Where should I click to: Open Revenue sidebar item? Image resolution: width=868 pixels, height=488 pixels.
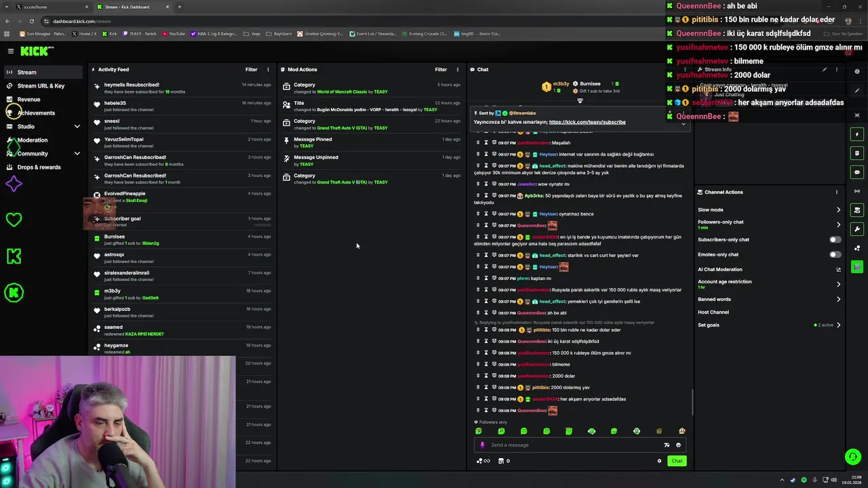coord(43,99)
